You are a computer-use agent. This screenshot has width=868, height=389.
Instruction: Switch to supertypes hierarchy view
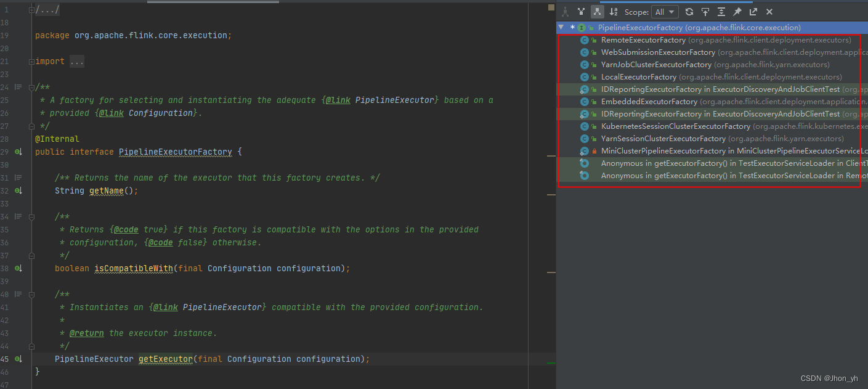tap(581, 12)
